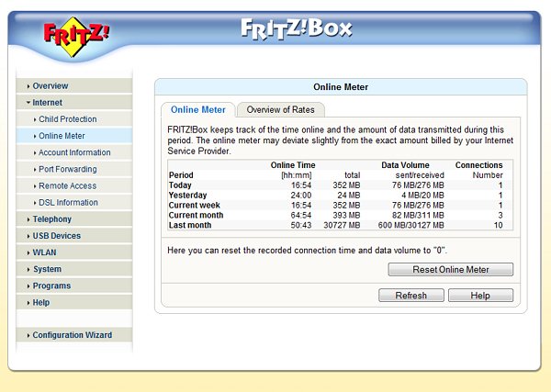The height and width of the screenshot is (392, 551).
Task: Expand the WLAN menu section
Action: (x=44, y=252)
